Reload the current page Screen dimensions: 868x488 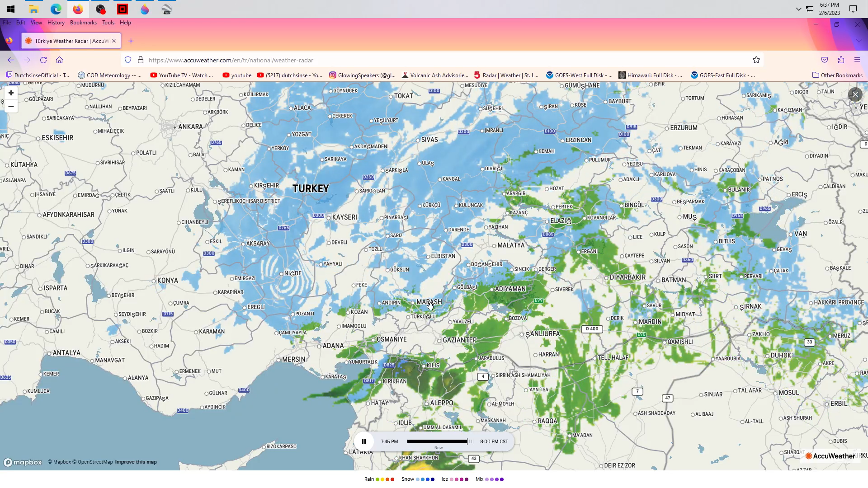click(x=43, y=60)
